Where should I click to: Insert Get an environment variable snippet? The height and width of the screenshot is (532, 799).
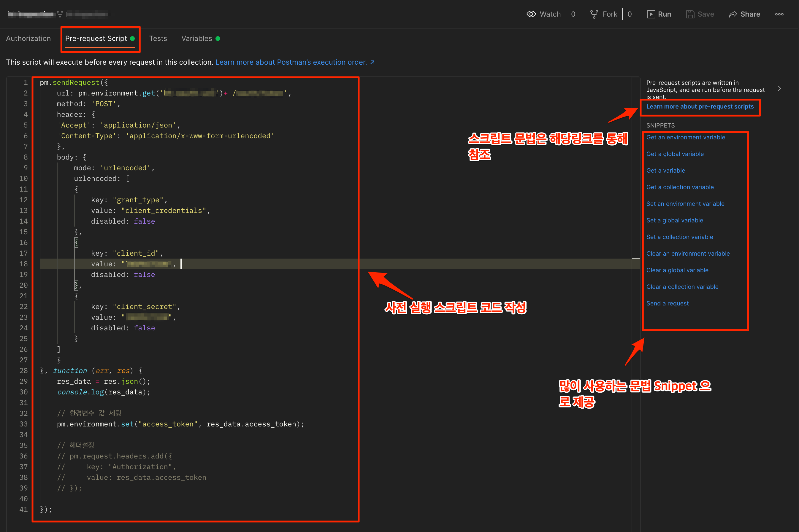685,137
